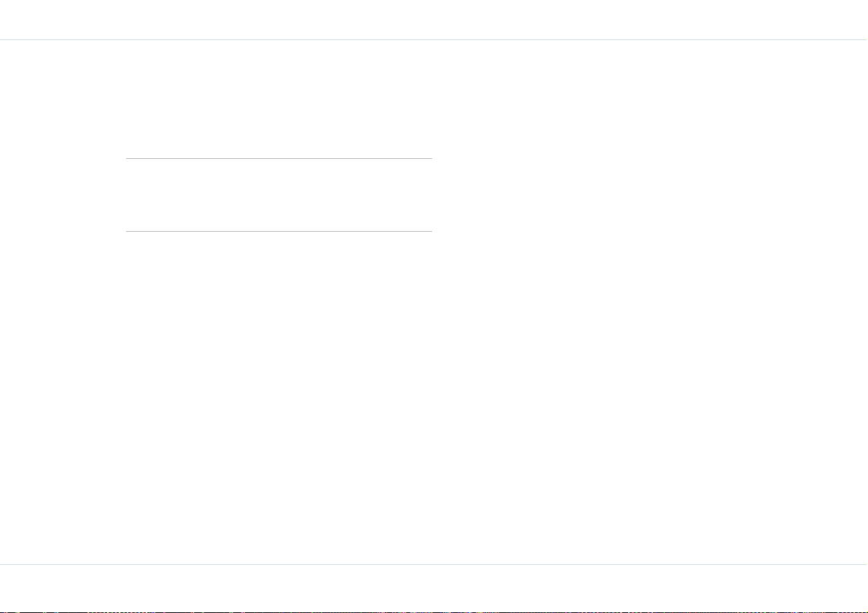Click the dark speckled strip along the bottom edge

pos(434,612)
